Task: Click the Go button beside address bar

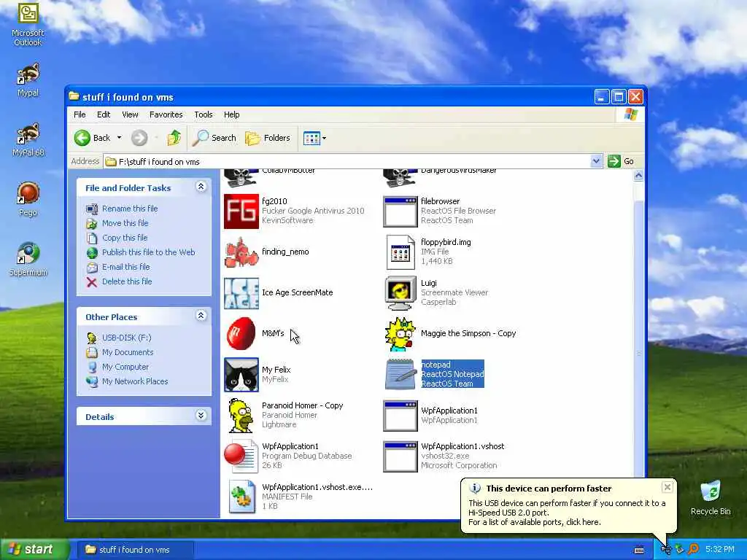Action: 622,161
